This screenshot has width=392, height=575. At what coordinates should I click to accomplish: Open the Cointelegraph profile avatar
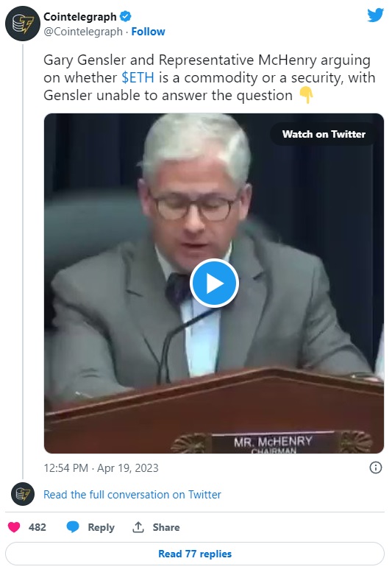[x=22, y=24]
